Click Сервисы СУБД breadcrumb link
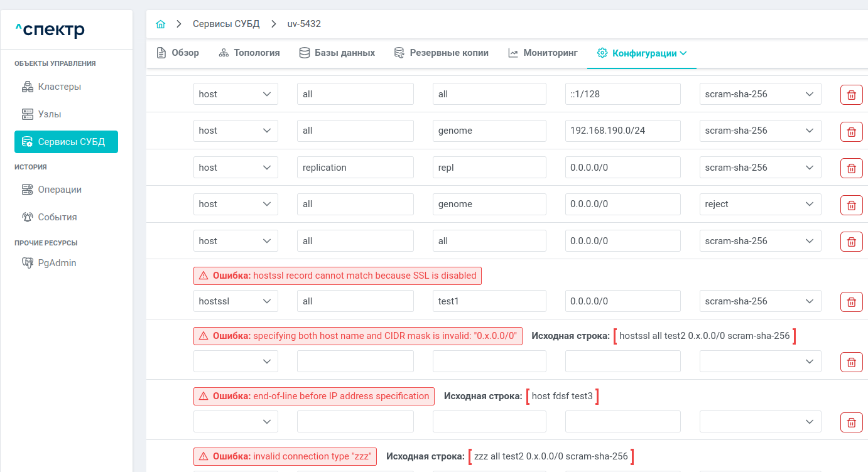The width and height of the screenshot is (868, 472). tap(226, 24)
